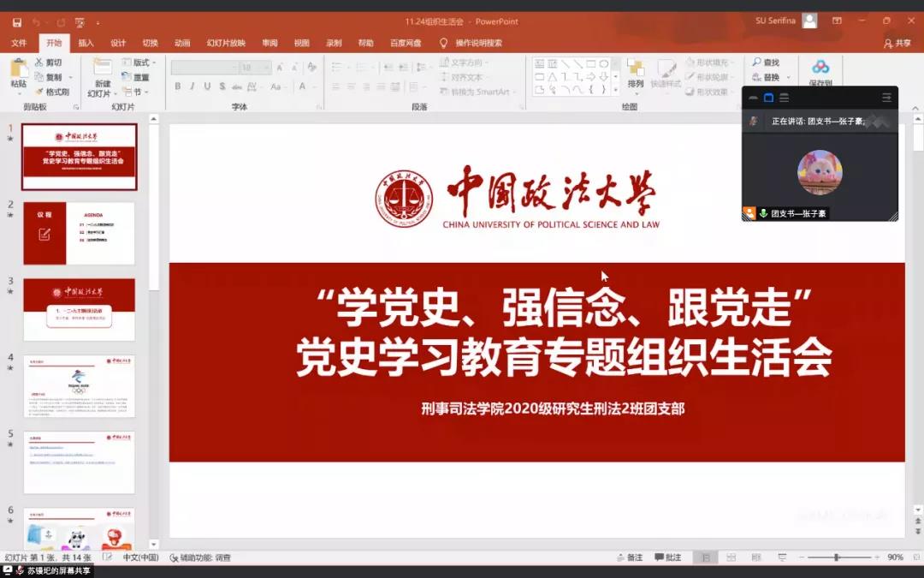The width and height of the screenshot is (924, 578).
Task: Switch to reading view in status bar
Action: tap(756, 557)
